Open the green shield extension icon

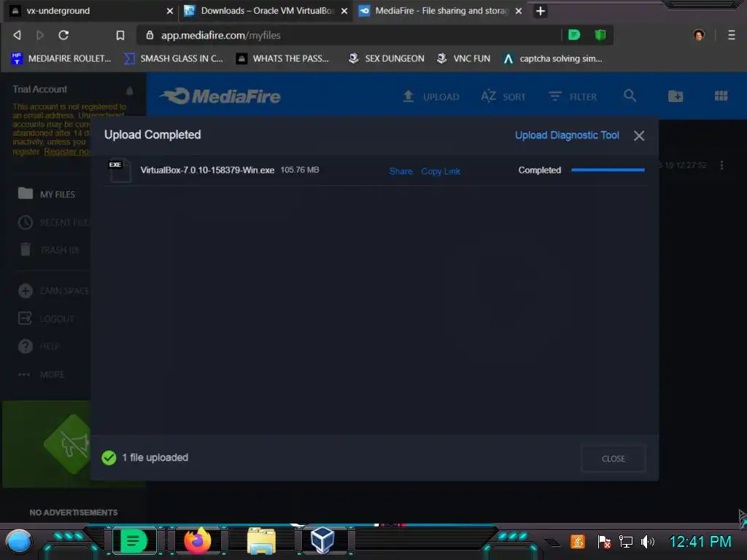click(600, 35)
